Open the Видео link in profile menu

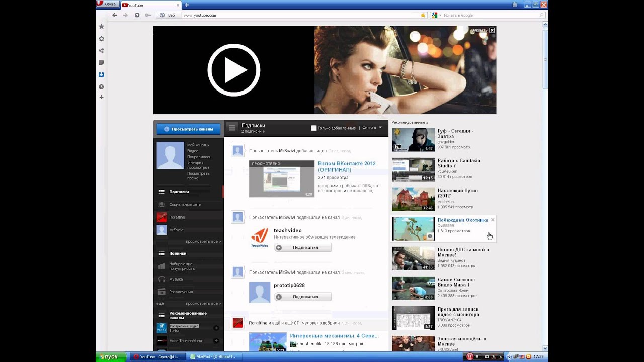193,151
